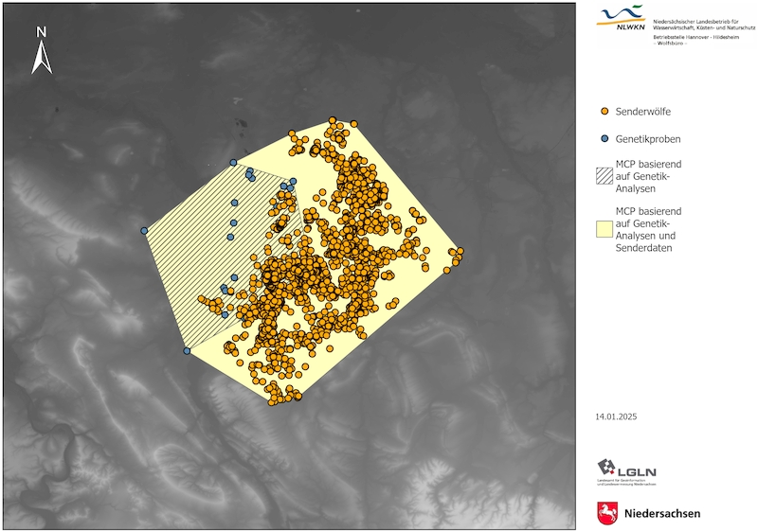Click the letter N above north arrow
758x532 pixels.
click(41, 31)
